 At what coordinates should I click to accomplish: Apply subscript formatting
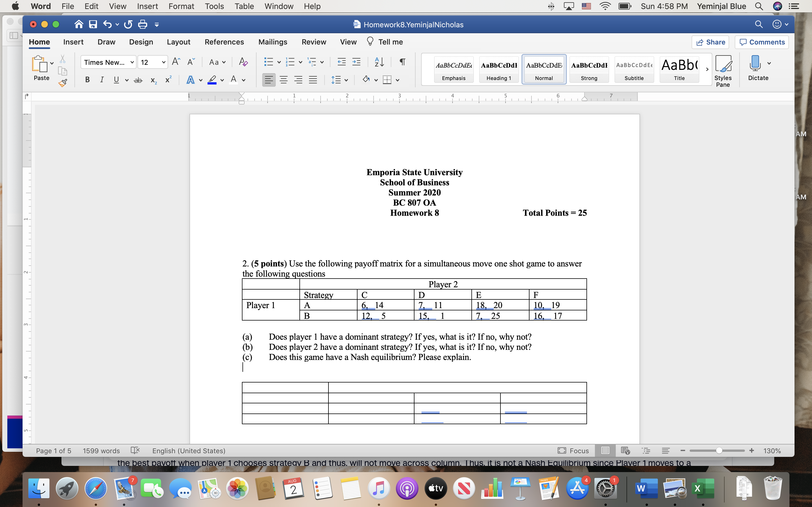(153, 80)
